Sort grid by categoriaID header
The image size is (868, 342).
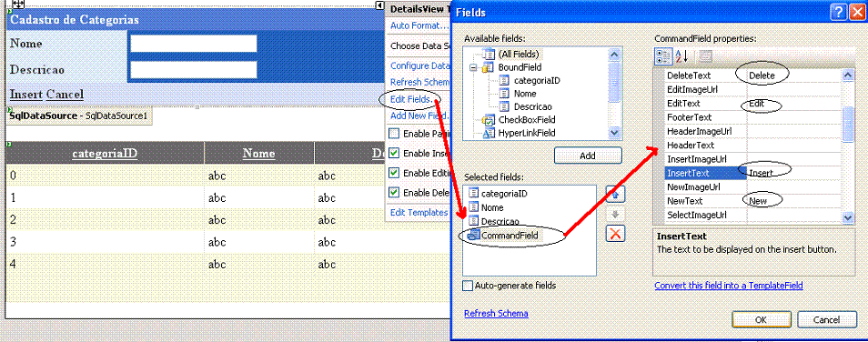coord(105,153)
